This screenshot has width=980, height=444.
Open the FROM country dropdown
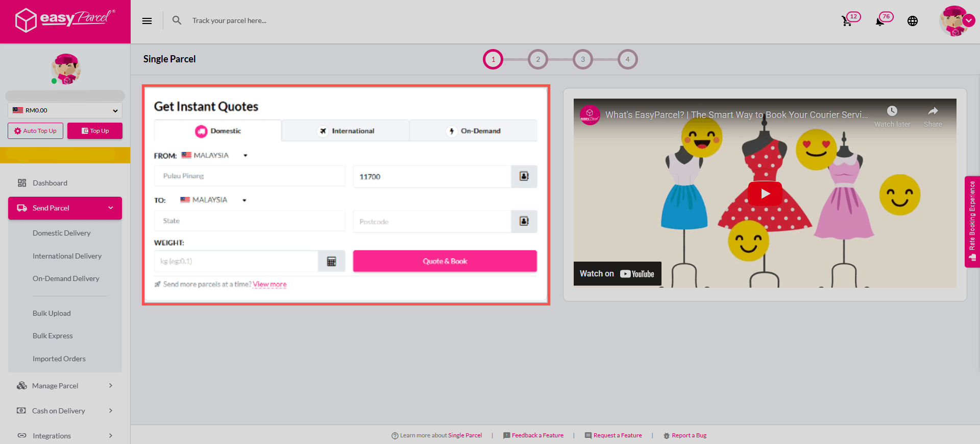(214, 155)
